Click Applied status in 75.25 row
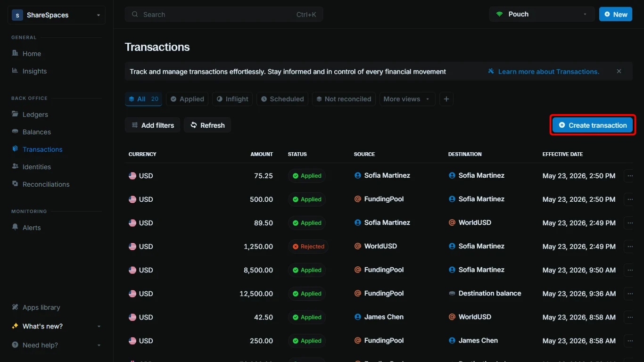 307,176
